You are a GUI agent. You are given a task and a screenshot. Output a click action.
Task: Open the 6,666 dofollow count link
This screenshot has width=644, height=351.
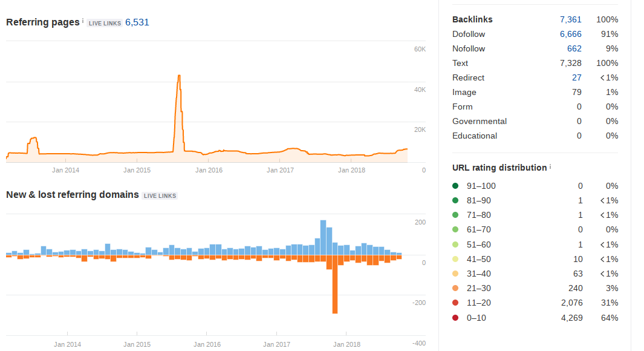pyautogui.click(x=570, y=34)
